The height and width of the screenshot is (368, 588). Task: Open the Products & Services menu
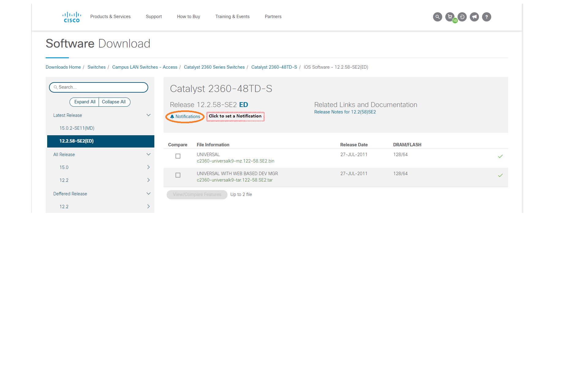110,17
